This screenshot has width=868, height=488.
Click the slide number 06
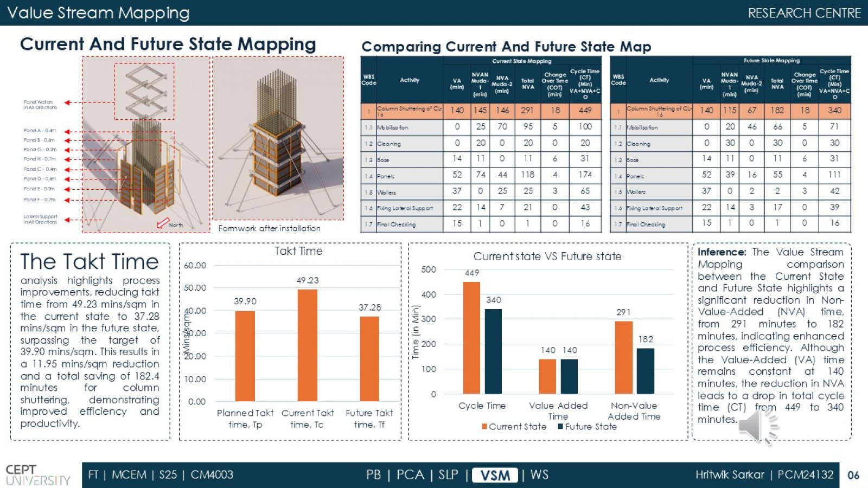click(853, 476)
